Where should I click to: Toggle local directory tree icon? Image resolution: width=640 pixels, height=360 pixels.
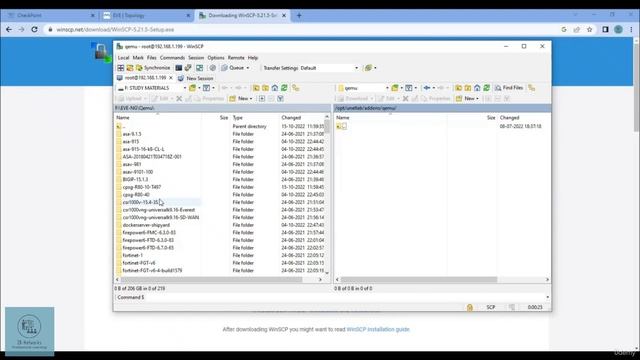point(296,88)
